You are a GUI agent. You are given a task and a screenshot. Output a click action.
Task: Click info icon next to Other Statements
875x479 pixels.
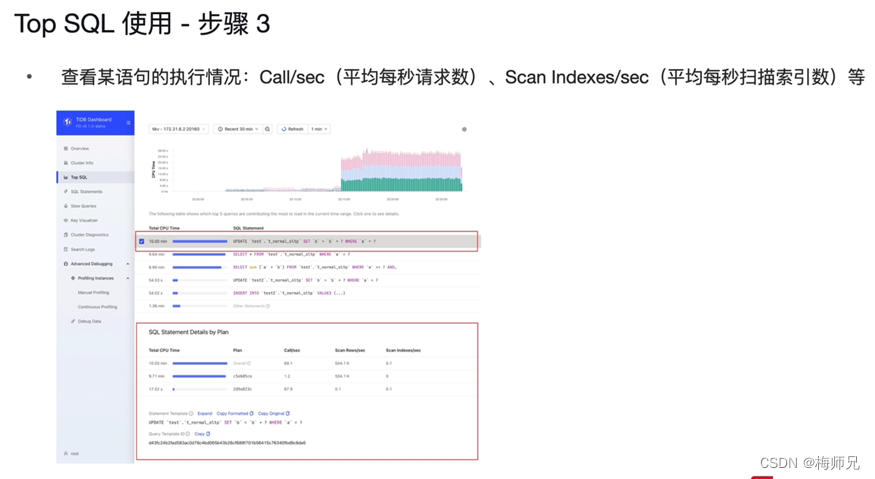tap(268, 306)
